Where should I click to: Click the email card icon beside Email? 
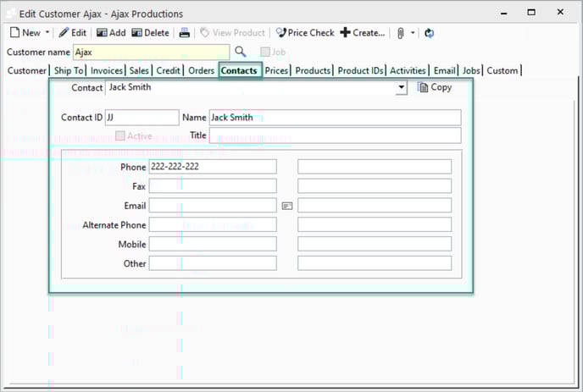pos(287,206)
